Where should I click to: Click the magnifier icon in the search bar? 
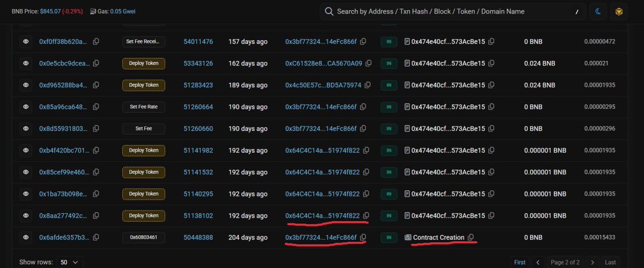click(329, 11)
